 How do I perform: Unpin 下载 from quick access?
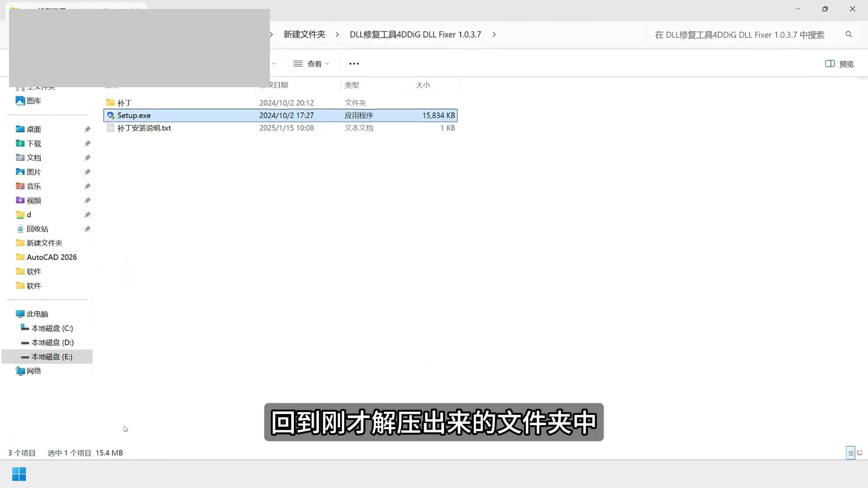tap(87, 143)
